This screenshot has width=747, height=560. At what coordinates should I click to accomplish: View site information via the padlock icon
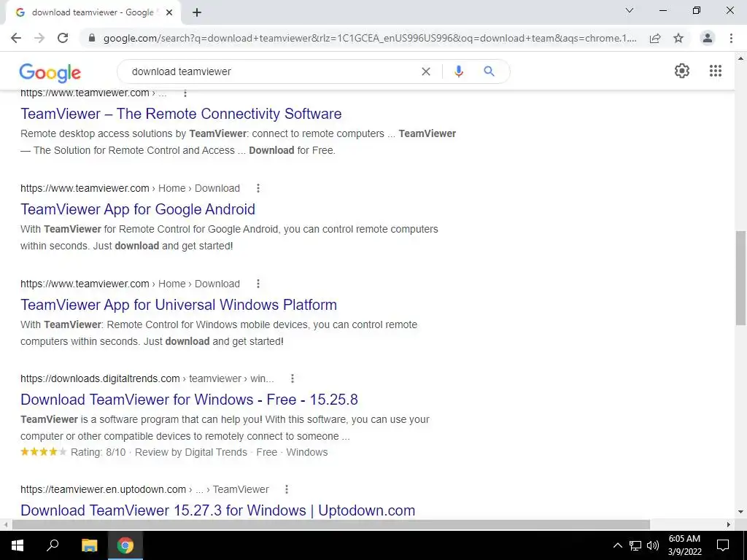92,38
